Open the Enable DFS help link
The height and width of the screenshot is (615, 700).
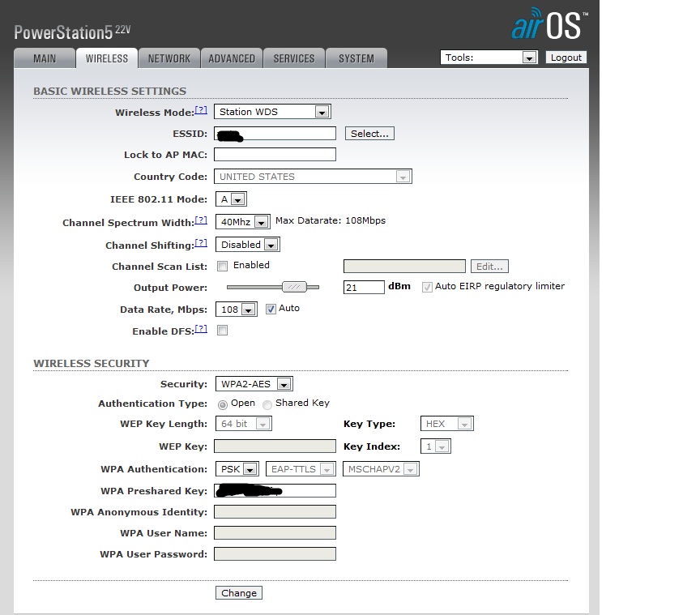click(201, 329)
